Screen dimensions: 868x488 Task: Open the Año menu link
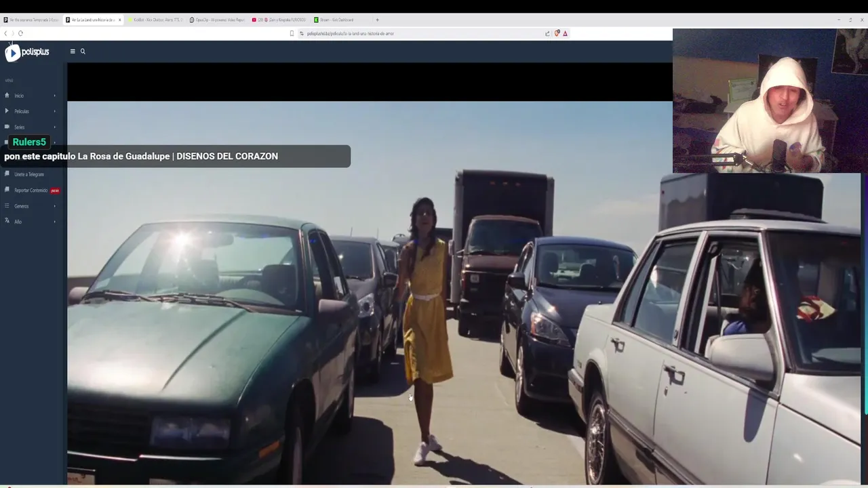[18, 222]
